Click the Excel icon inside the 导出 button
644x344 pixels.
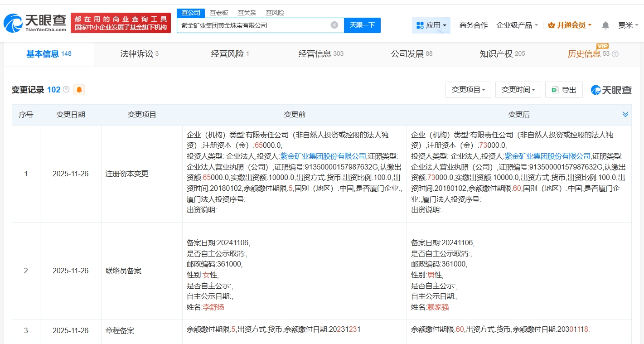[x=554, y=89]
